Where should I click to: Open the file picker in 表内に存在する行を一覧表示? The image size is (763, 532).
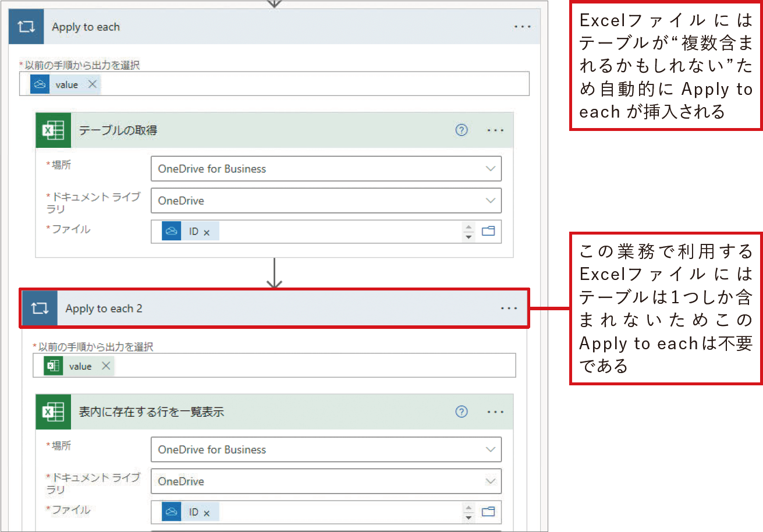488,512
